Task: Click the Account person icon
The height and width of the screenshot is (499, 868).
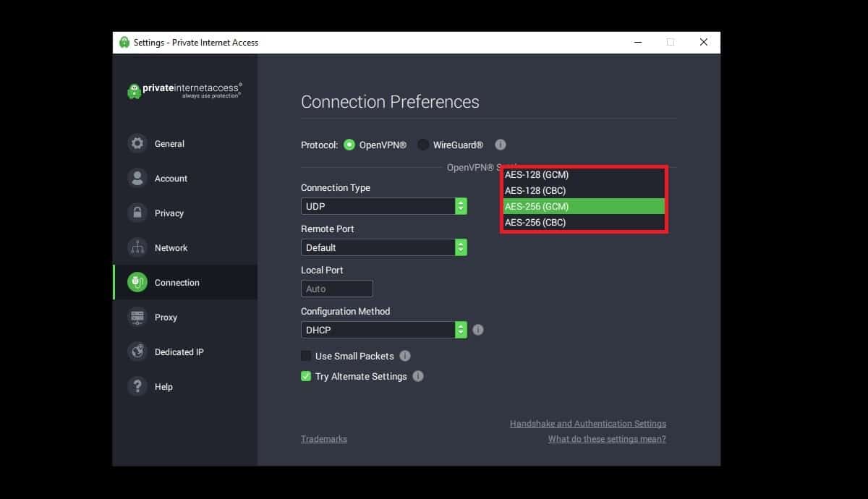Action: (x=137, y=178)
